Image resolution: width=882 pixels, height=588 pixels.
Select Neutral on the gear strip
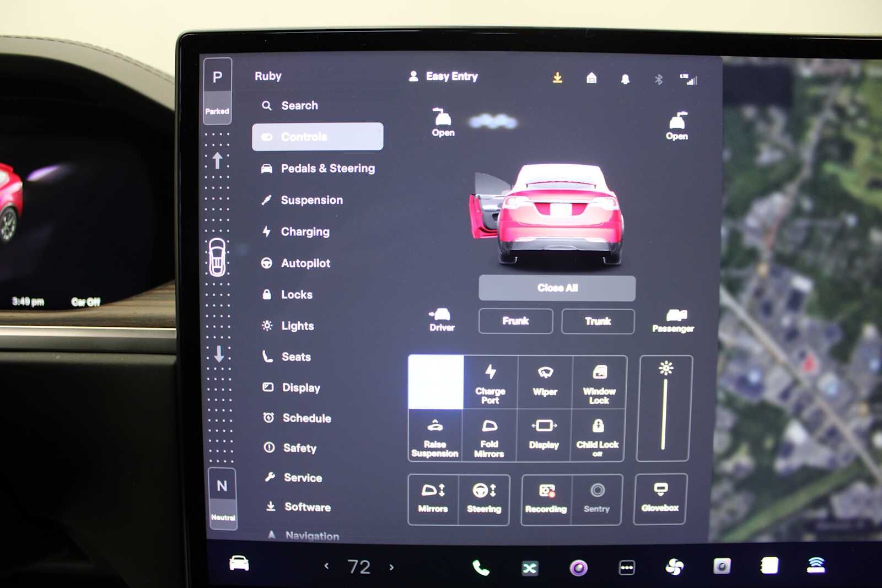223,499
